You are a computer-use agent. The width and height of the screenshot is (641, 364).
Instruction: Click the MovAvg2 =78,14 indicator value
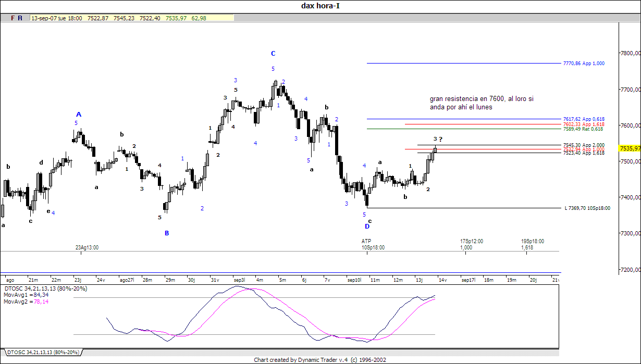pyautogui.click(x=27, y=302)
